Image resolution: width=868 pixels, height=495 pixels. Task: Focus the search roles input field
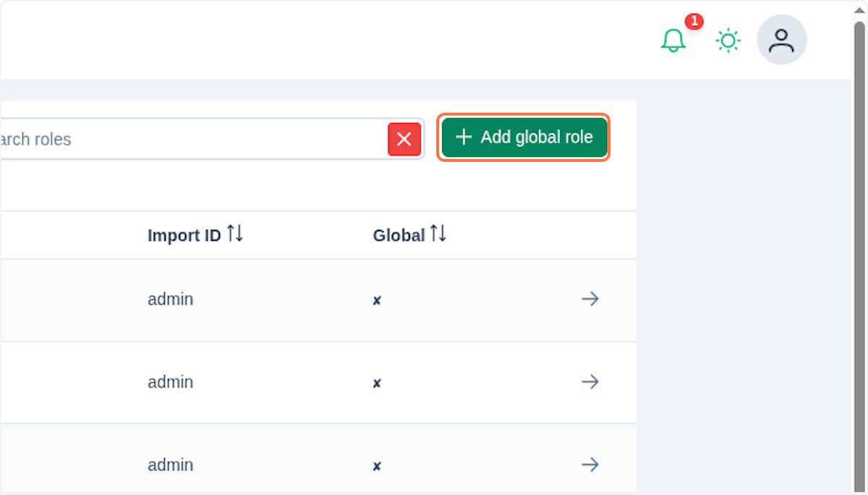coord(188,139)
